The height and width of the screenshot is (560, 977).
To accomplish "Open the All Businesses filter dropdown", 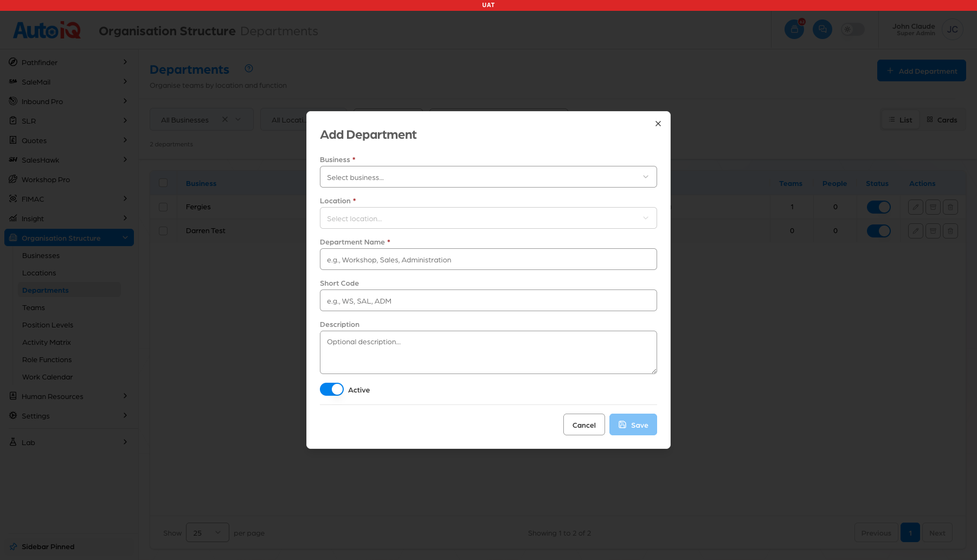I will coord(202,119).
